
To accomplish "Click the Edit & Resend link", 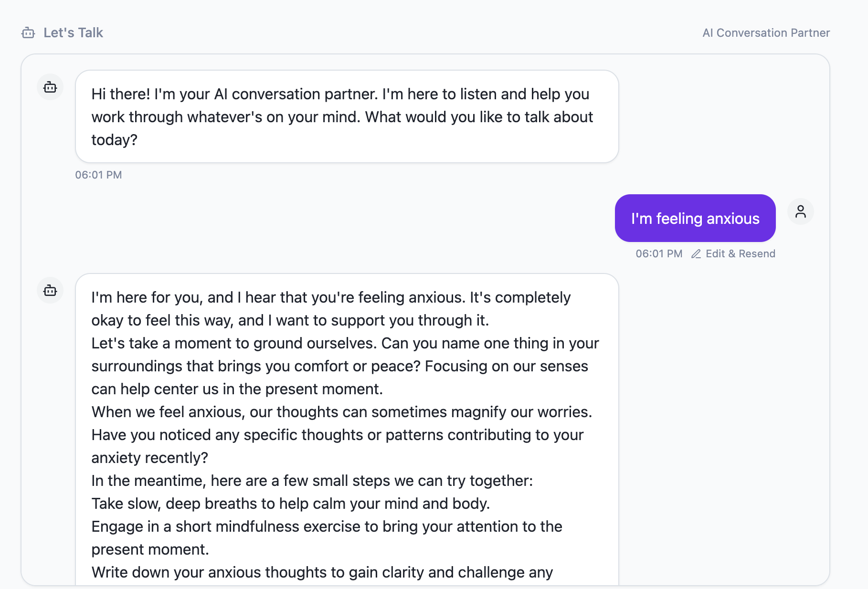I will (x=741, y=253).
